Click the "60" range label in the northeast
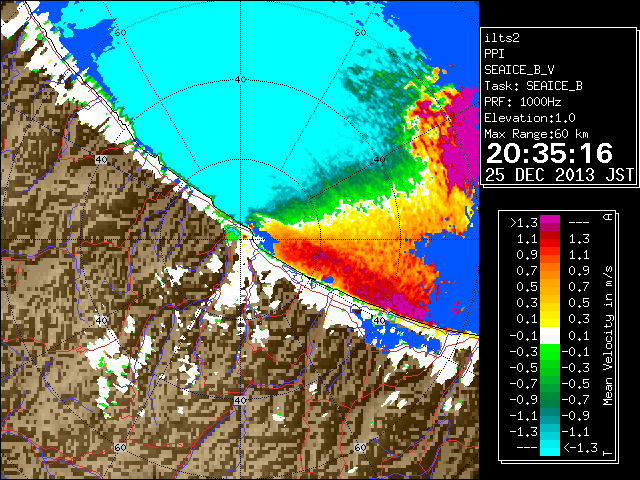This screenshot has width=640, height=480. point(360,33)
